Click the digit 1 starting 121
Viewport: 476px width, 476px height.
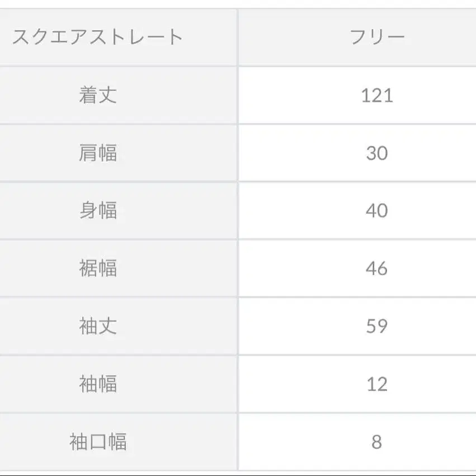[x=365, y=95]
